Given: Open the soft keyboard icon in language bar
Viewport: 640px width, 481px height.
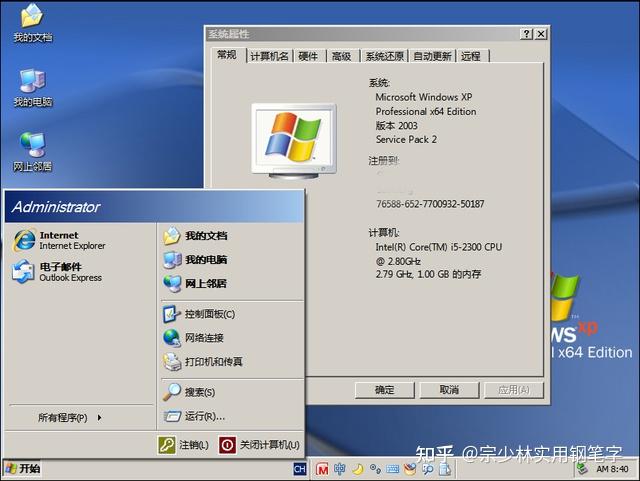Looking at the screenshot, I should point(393,469).
